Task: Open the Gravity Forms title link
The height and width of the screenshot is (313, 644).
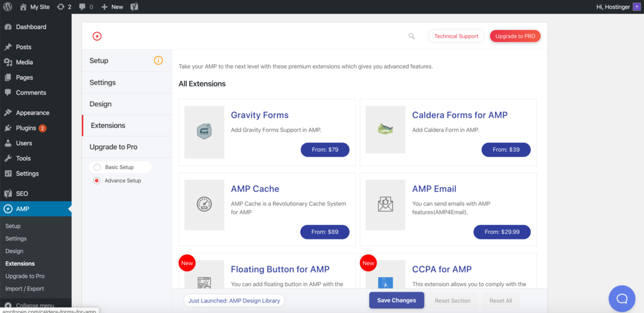Action: tap(260, 115)
